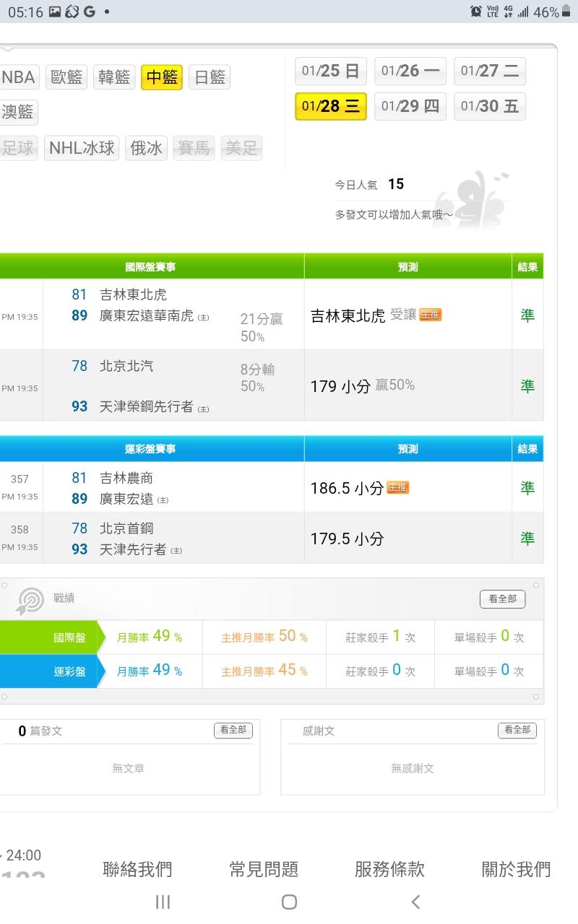Open 看全部 for 篇發文
This screenshot has height=924, width=578.
[x=233, y=731]
